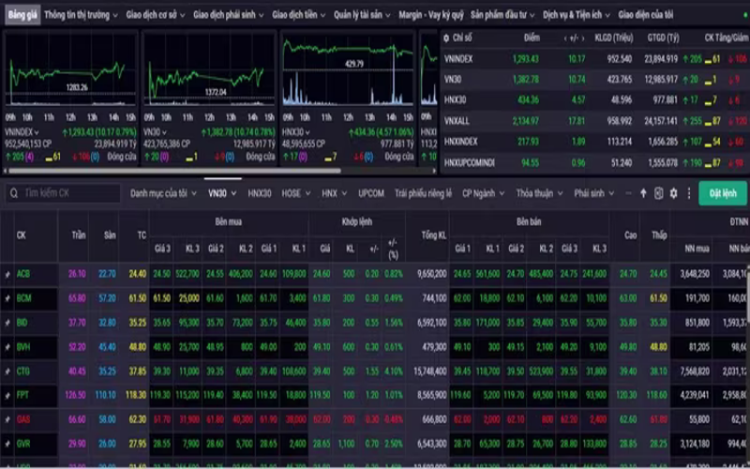Screen dimensions: 750x469
Task: Click the green layout icon left of gear
Action: click(x=658, y=193)
